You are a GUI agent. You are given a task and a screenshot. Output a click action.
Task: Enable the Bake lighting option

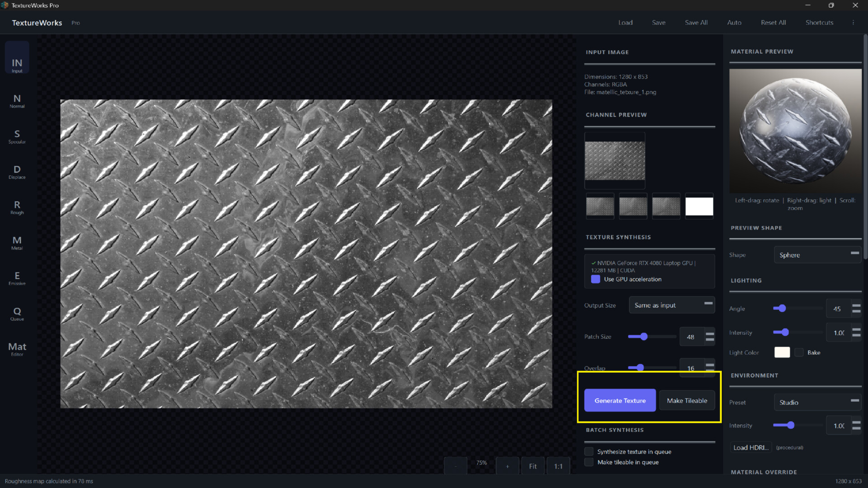pyautogui.click(x=799, y=352)
